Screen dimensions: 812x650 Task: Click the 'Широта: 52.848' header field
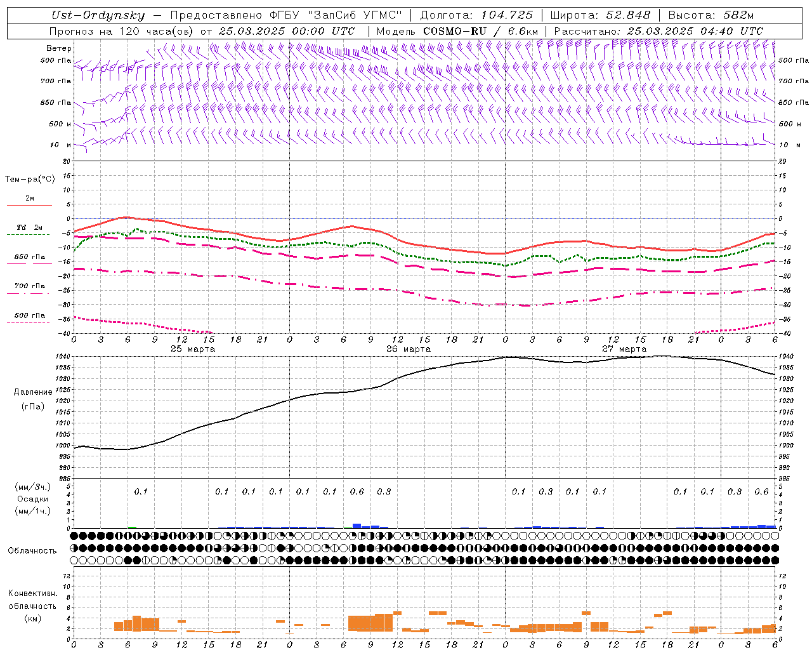click(600, 16)
